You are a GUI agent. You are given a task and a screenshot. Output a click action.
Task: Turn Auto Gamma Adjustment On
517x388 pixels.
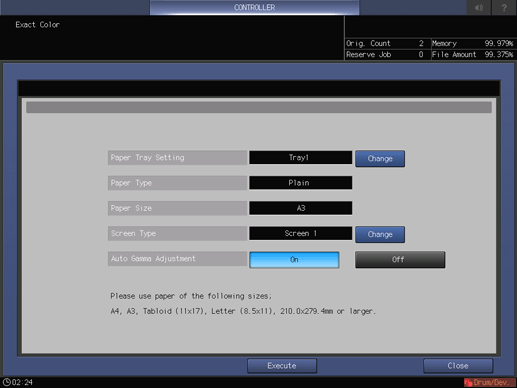coord(294,260)
